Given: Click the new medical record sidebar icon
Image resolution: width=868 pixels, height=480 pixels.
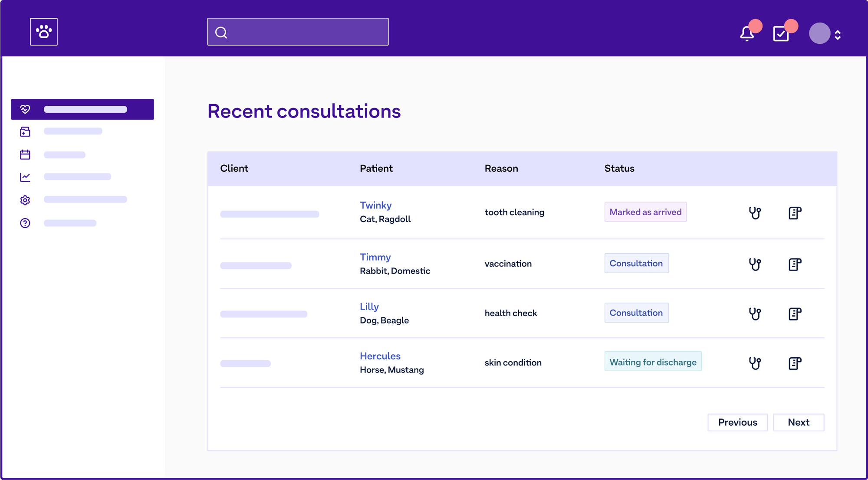Looking at the screenshot, I should pos(25,131).
